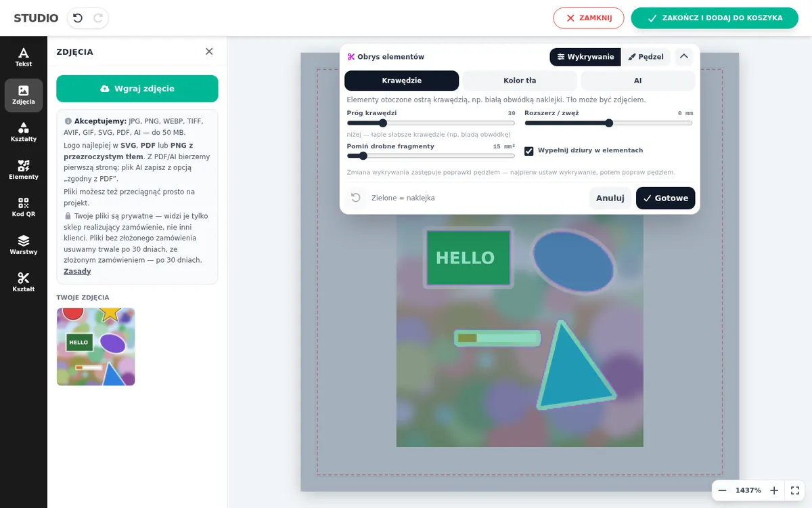The width and height of the screenshot is (812, 508).
Task: Click the STUDIO logo text
Action: (36, 18)
